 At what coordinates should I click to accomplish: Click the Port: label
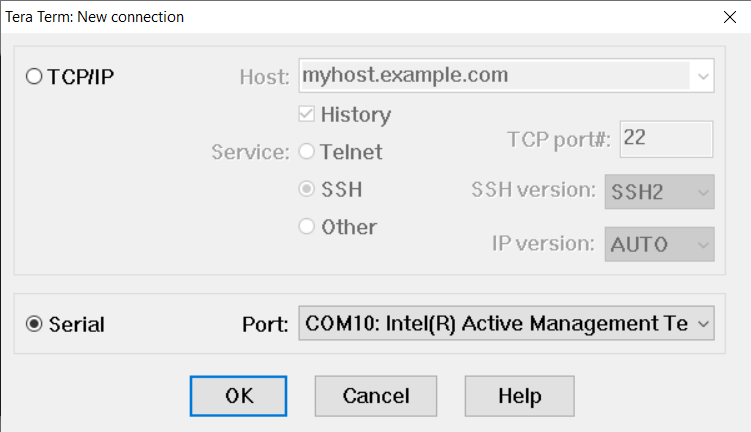[265, 325]
